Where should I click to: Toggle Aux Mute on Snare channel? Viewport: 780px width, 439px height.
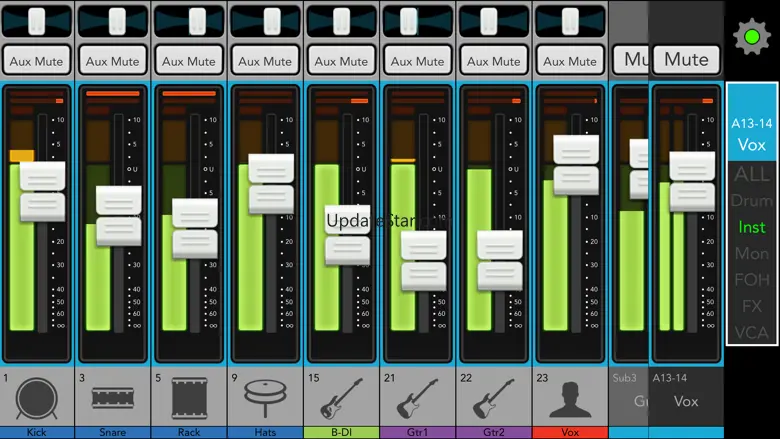(x=113, y=61)
